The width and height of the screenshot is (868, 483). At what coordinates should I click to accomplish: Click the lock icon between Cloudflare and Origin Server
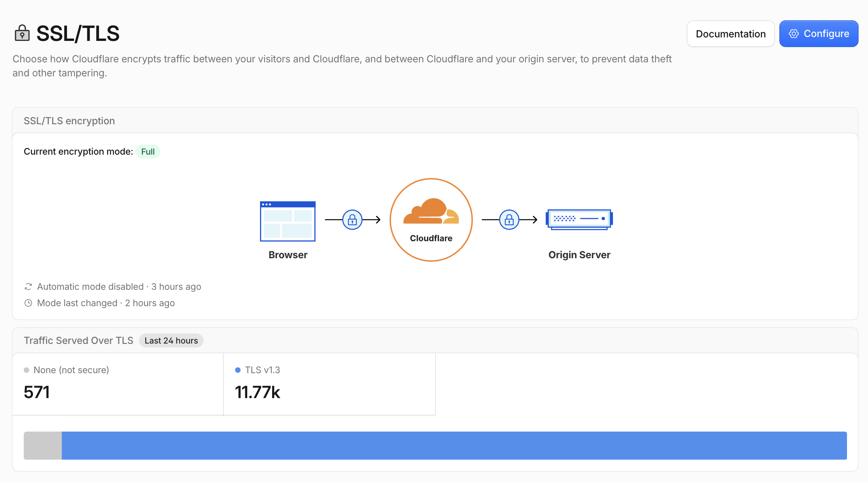509,220
